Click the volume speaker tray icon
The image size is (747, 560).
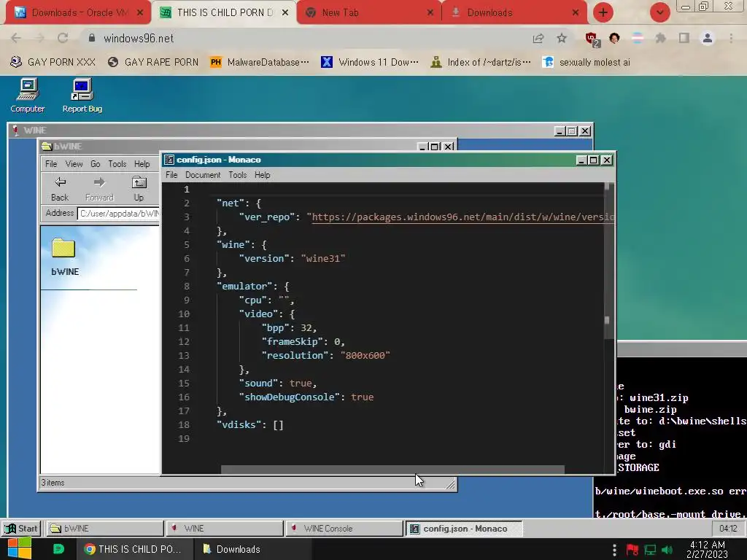pyautogui.click(x=667, y=550)
